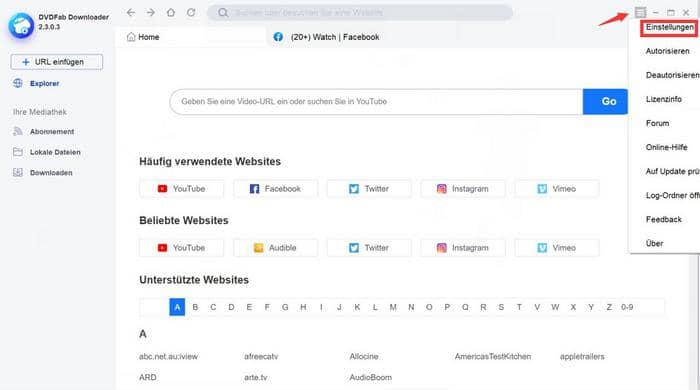Click the browser back arrow
The height and width of the screenshot is (390, 700).
pyautogui.click(x=130, y=12)
